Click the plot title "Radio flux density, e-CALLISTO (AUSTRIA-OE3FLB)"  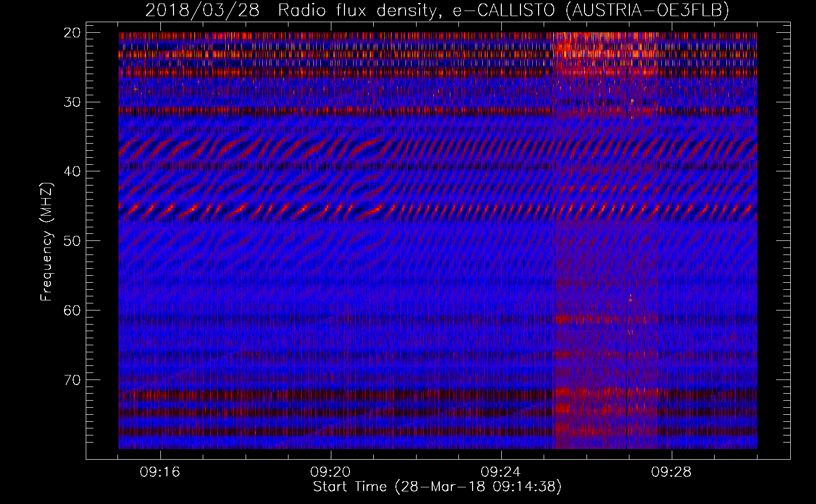pyautogui.click(x=503, y=11)
